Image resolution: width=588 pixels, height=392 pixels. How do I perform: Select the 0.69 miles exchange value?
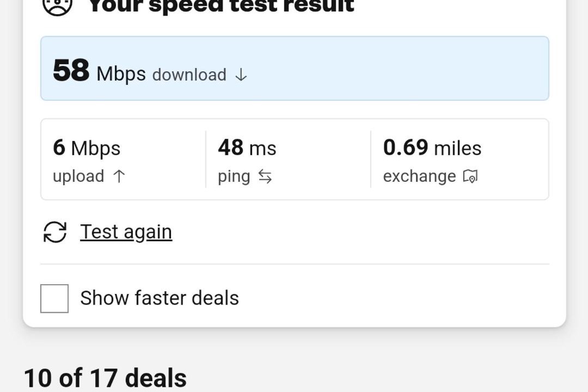pyautogui.click(x=432, y=148)
